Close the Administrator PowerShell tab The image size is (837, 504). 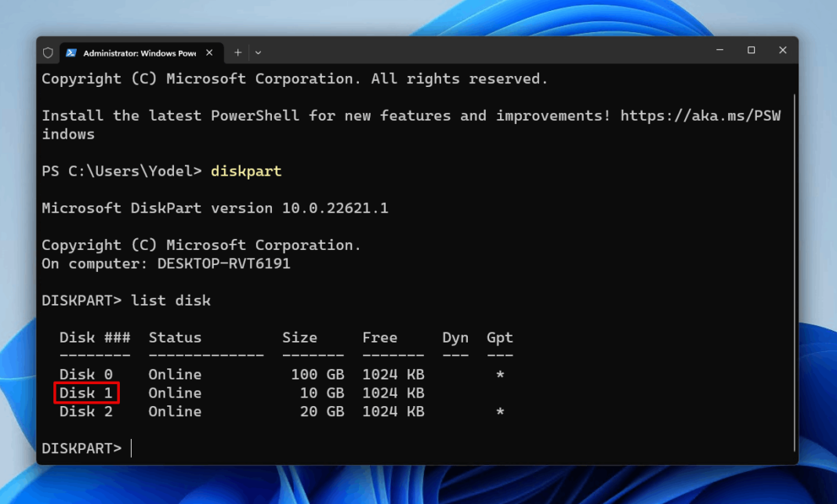[209, 53]
